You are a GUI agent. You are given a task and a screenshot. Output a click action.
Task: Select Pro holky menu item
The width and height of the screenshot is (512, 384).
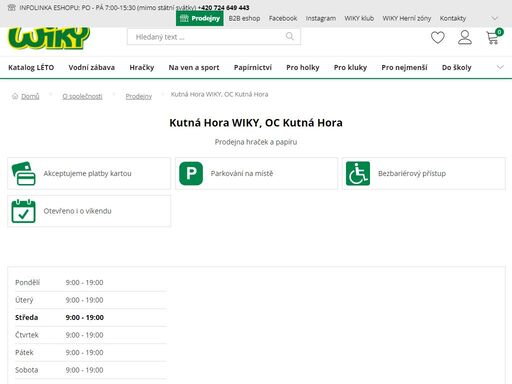pyautogui.click(x=303, y=67)
